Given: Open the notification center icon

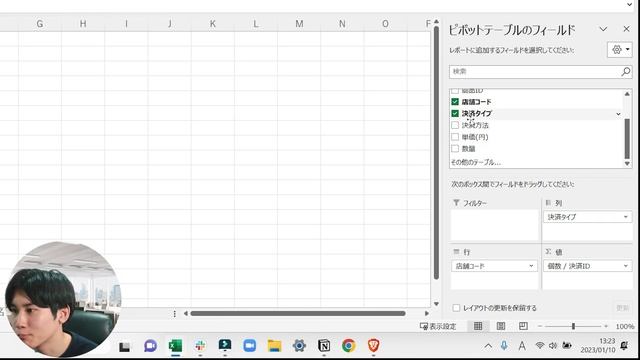Looking at the screenshot, I should point(624,346).
